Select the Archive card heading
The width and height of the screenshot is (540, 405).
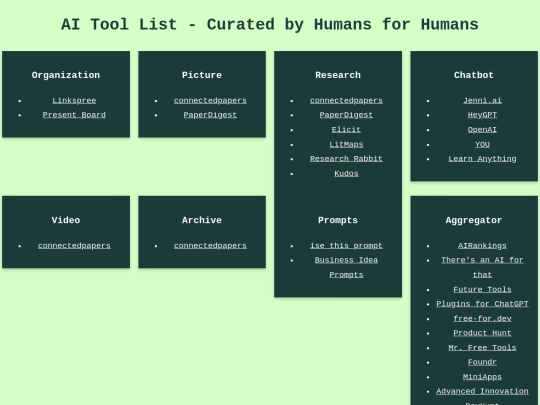(202, 220)
